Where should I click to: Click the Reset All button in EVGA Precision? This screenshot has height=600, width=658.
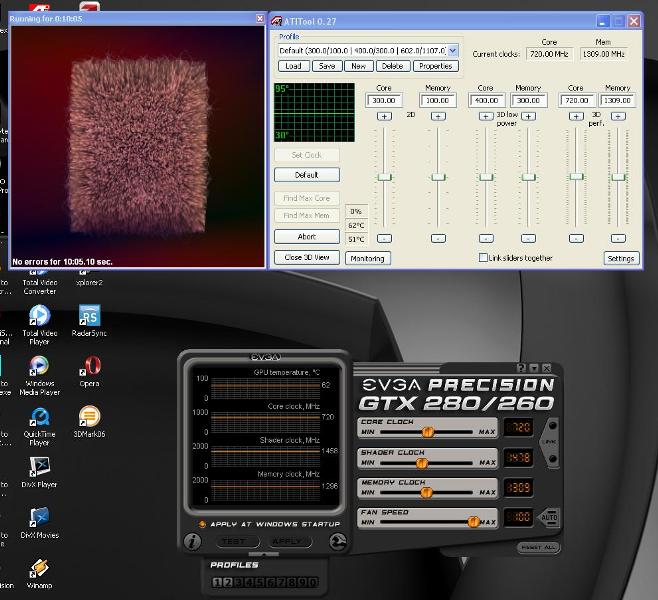(538, 547)
